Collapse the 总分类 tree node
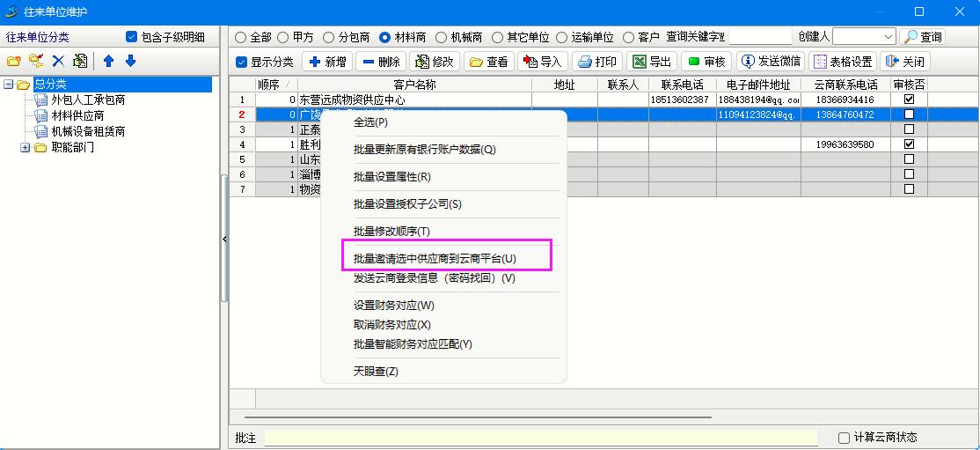The image size is (980, 450). 9,85
